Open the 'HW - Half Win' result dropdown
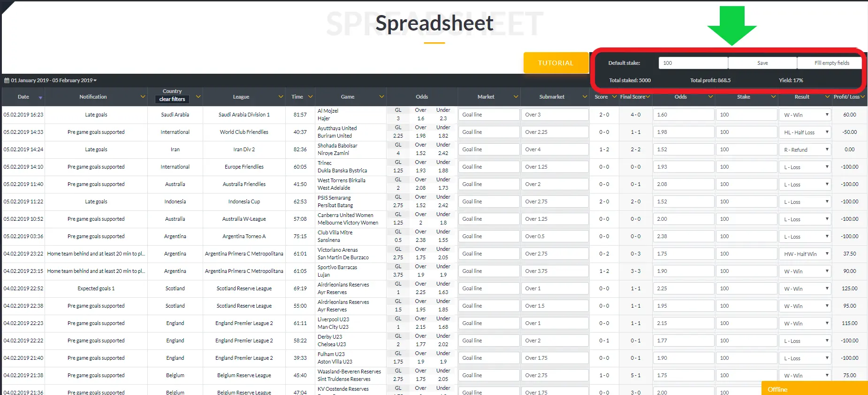 click(x=805, y=254)
